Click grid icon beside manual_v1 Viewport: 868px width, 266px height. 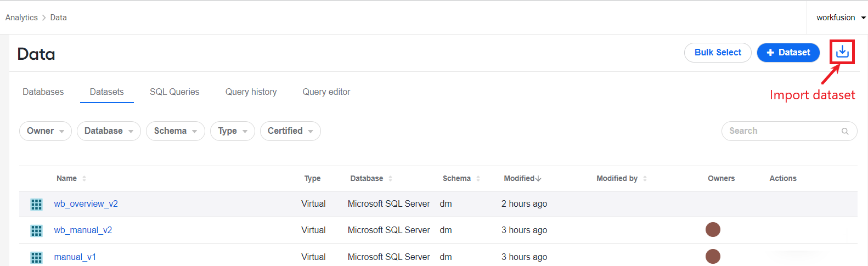[36, 257]
